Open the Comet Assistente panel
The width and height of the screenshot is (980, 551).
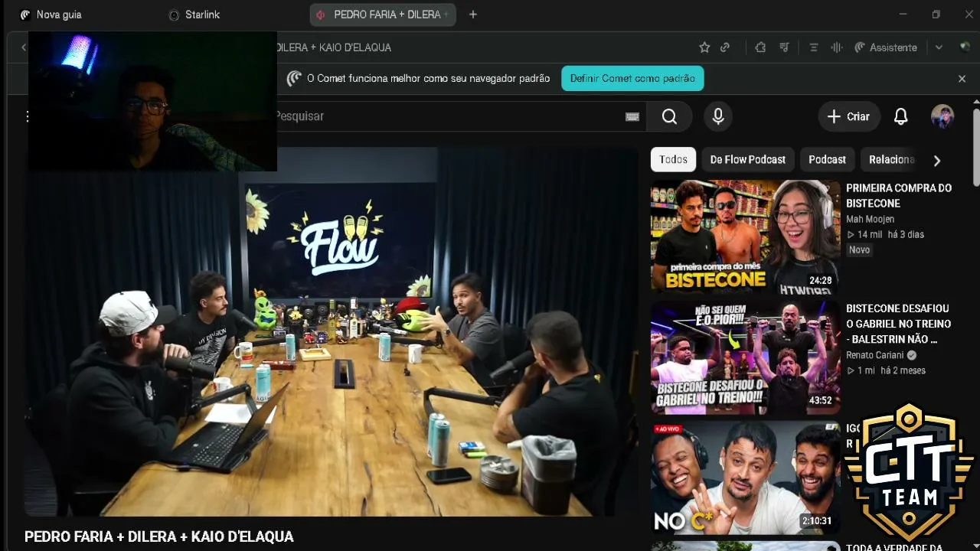885,47
